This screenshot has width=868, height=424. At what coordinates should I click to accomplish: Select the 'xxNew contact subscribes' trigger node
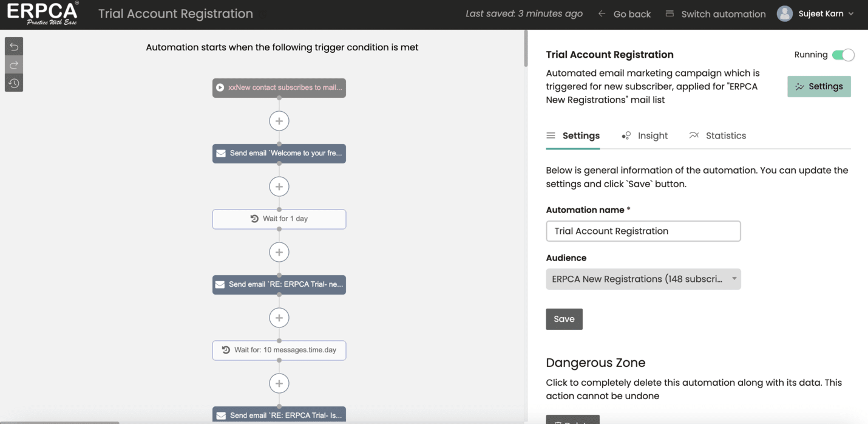coord(279,87)
